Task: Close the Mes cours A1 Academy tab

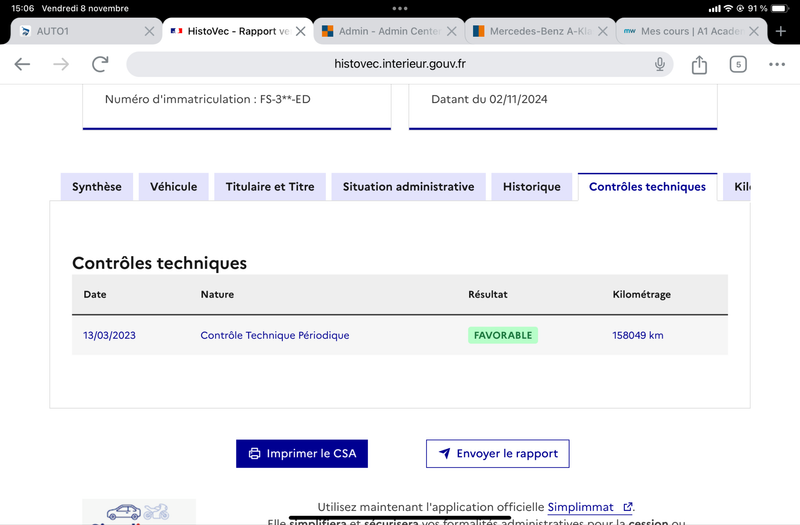Action: (x=754, y=31)
